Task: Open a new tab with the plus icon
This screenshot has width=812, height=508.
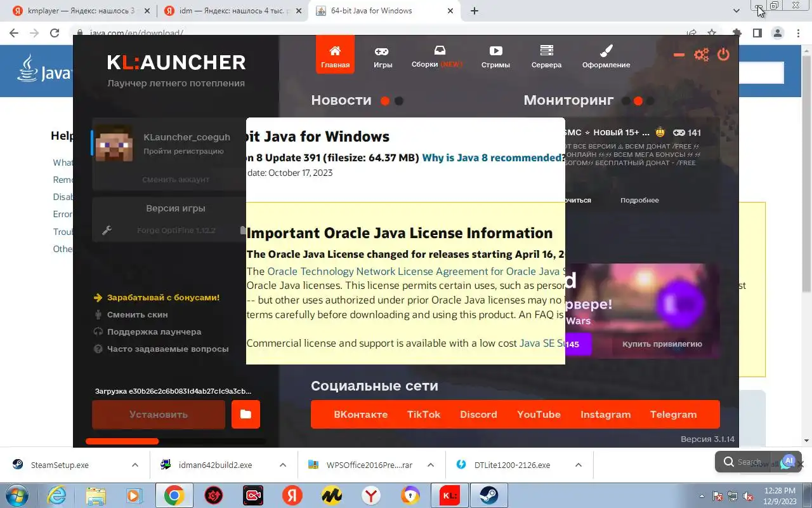Action: [x=475, y=11]
